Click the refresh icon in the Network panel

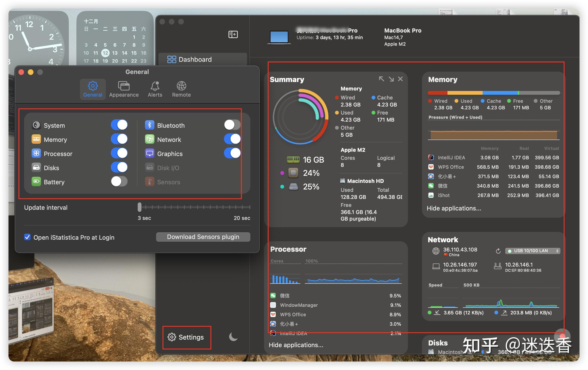click(x=498, y=251)
